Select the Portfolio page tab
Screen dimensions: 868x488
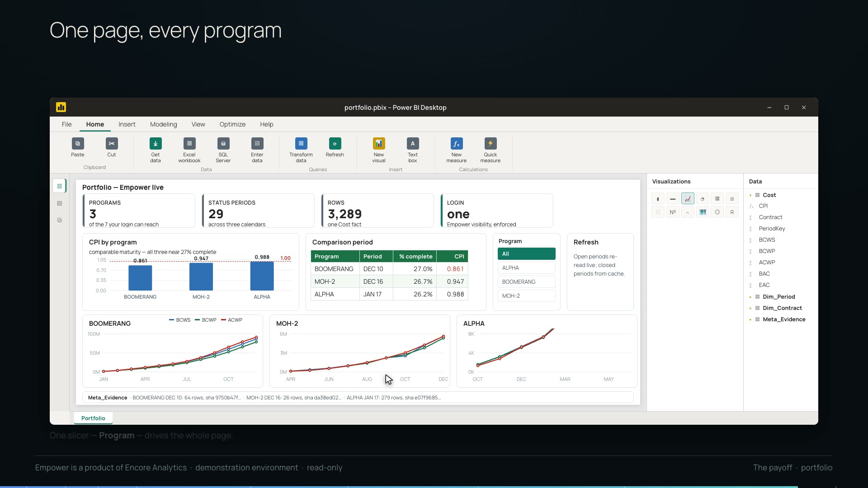point(93,418)
